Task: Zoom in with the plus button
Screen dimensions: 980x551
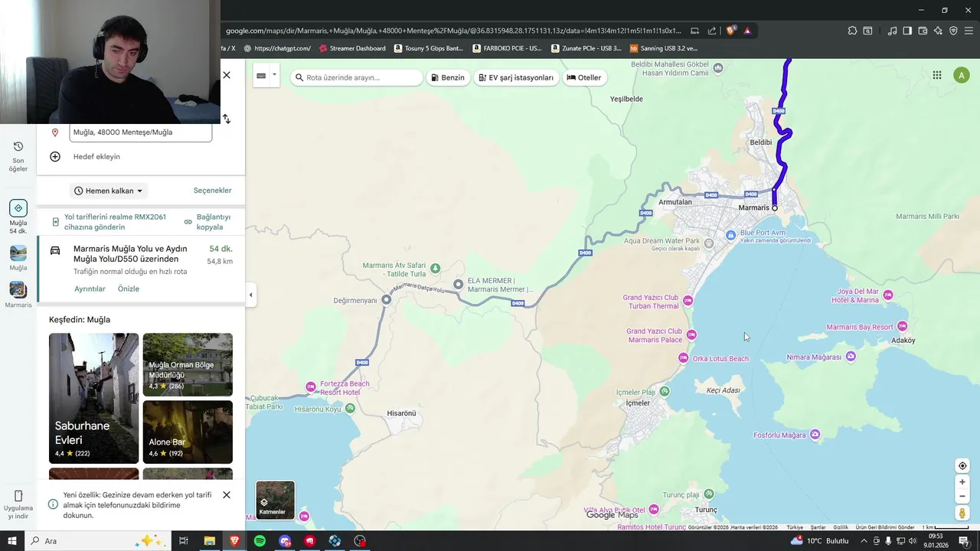Action: [962, 482]
